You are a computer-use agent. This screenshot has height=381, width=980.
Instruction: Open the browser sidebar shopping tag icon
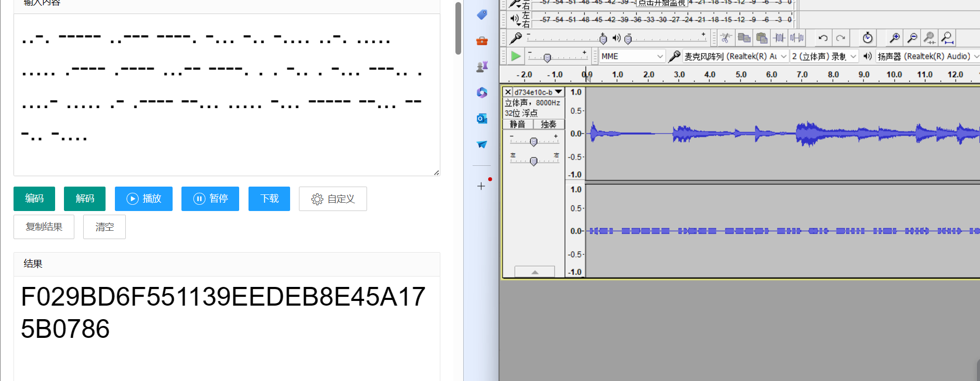(482, 15)
